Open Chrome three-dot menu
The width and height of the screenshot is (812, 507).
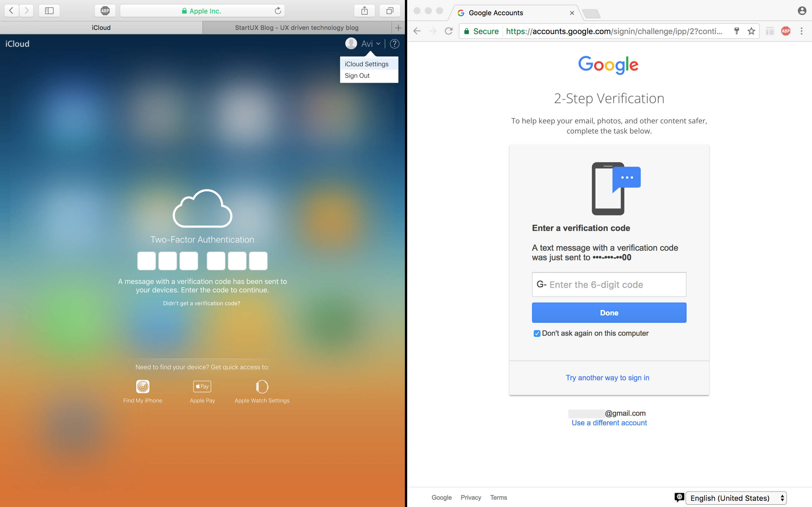click(x=802, y=31)
